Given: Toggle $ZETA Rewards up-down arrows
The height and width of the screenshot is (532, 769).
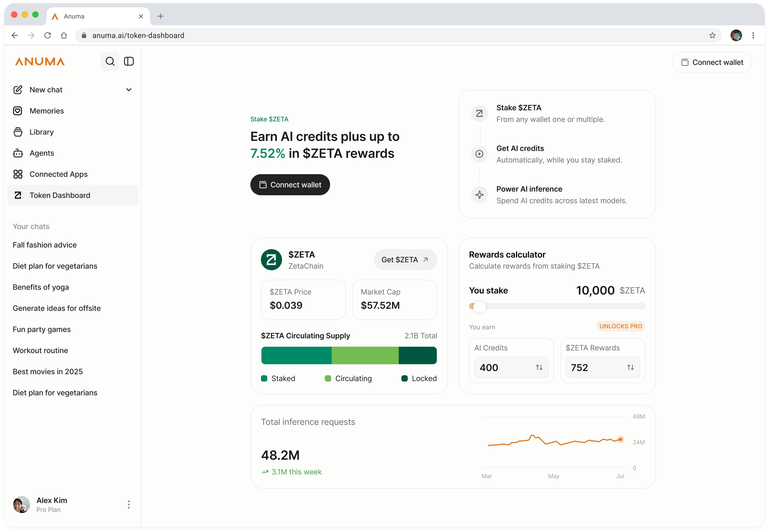Looking at the screenshot, I should tap(630, 367).
